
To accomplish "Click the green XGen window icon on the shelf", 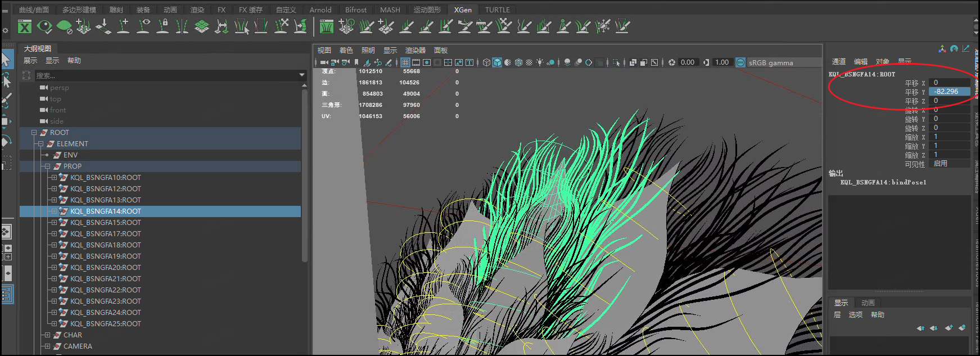I will (x=24, y=26).
